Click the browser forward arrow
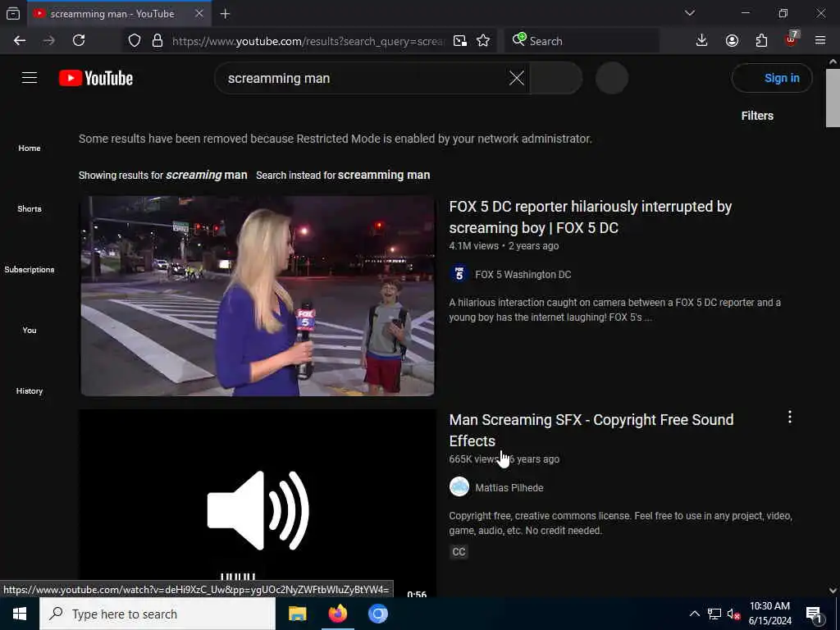Viewport: 840px width, 630px height. [48, 41]
